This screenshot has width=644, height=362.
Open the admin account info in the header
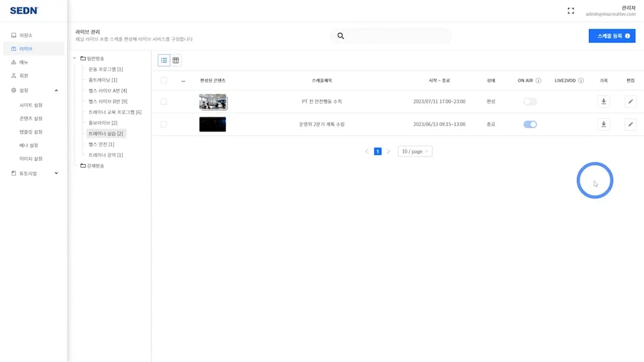click(610, 11)
